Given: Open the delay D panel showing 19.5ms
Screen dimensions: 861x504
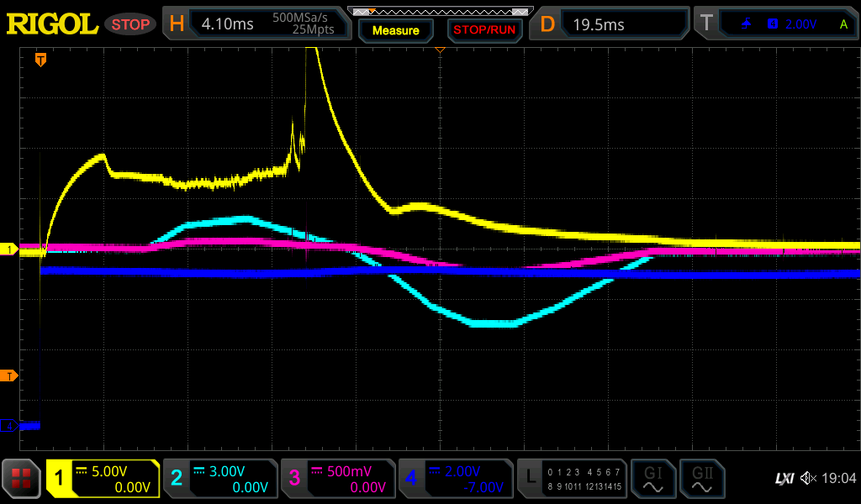Looking at the screenshot, I should click(611, 24).
